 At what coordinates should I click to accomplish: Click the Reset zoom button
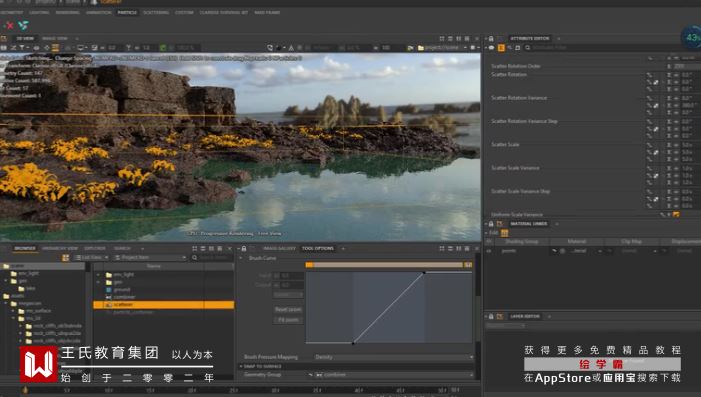click(x=288, y=309)
